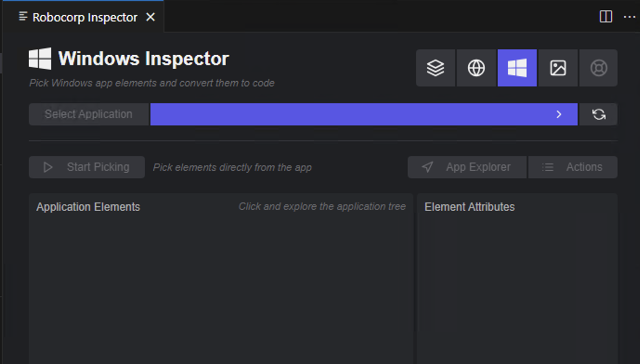Open the editor More Actions ellipsis
This screenshot has width=640, height=364.
[629, 17]
